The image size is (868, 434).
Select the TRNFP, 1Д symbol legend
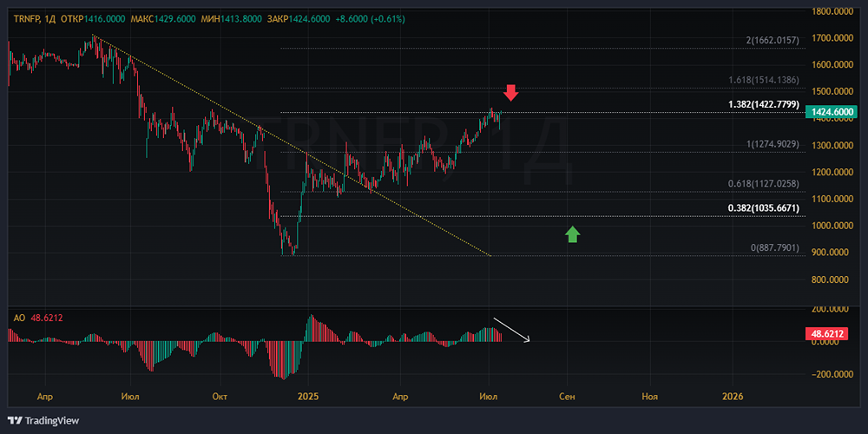[x=33, y=19]
